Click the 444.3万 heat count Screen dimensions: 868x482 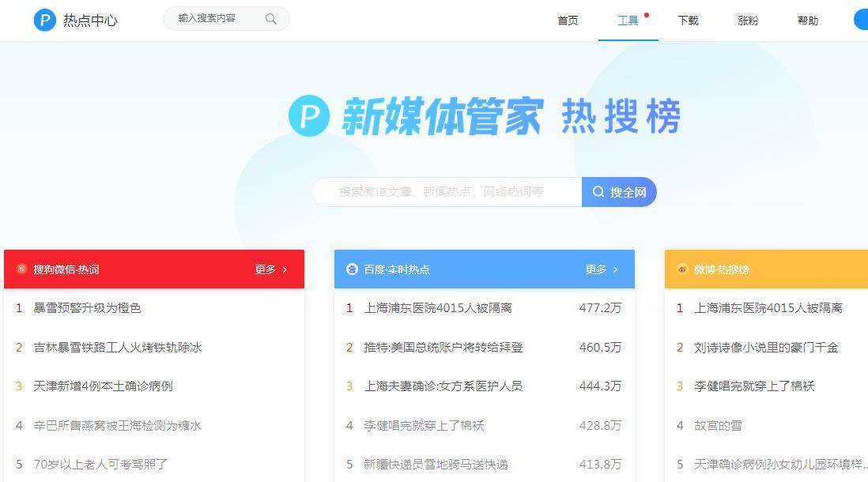pos(600,386)
